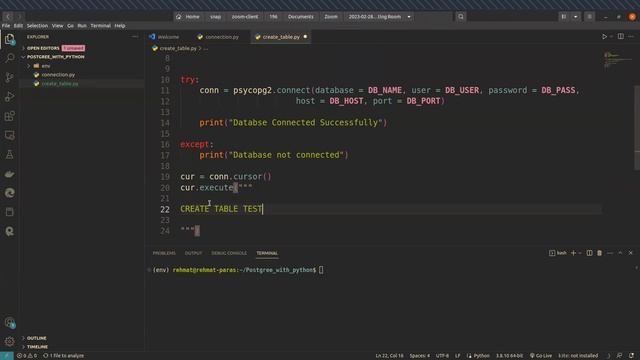Open new terminal profile dropdown

coord(580,253)
